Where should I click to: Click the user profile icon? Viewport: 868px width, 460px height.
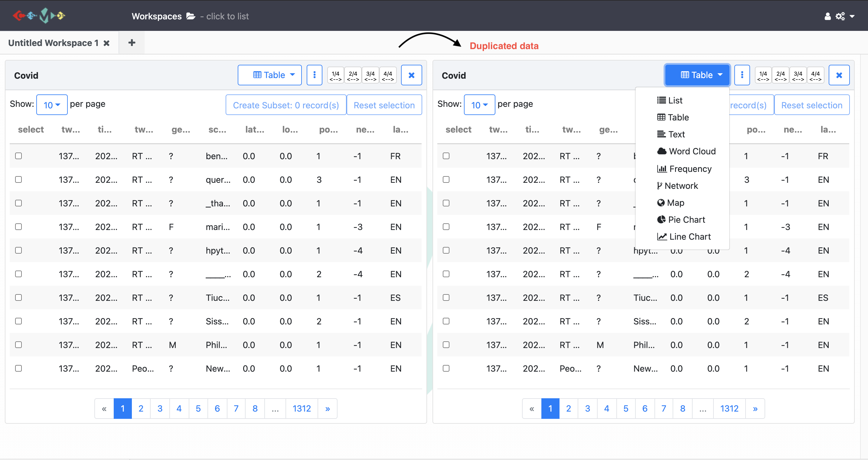click(827, 16)
